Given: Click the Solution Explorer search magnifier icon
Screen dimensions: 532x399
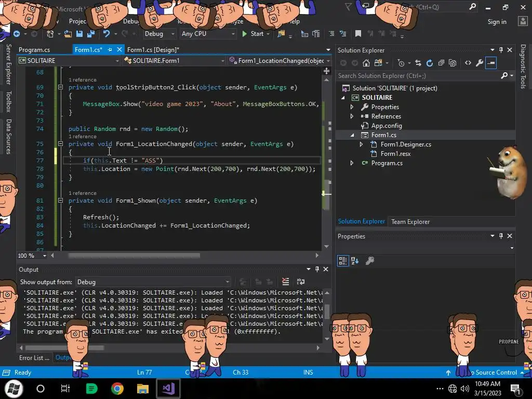Looking at the screenshot, I should pyautogui.click(x=504, y=75).
